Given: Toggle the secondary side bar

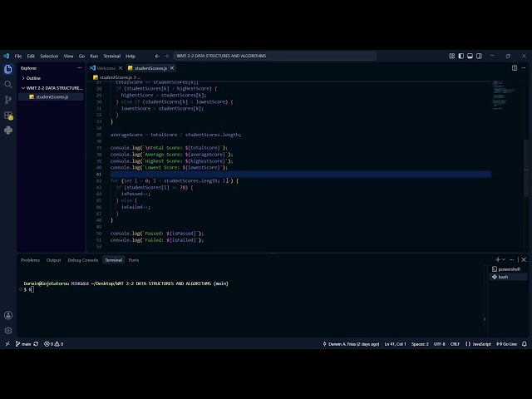Looking at the screenshot, I should click(x=479, y=56).
